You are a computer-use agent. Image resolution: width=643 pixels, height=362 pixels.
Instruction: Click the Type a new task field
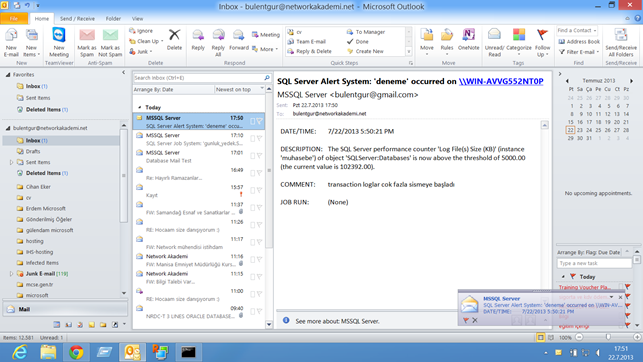[594, 263]
